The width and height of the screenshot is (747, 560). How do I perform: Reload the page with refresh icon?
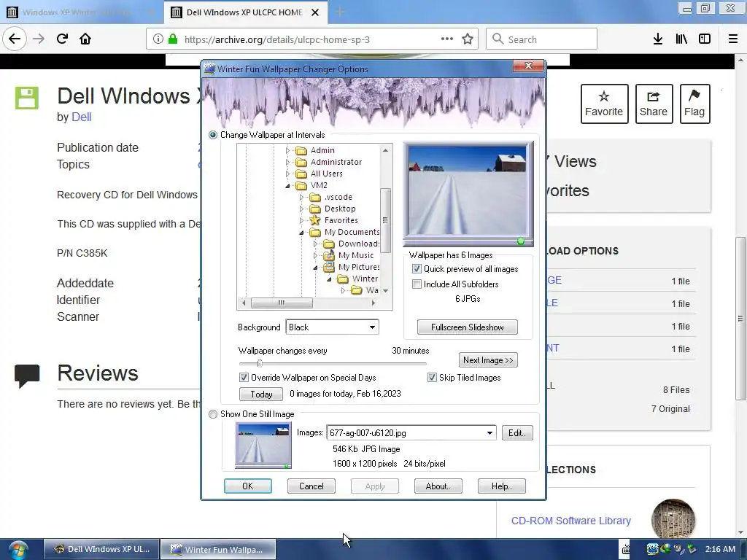[x=62, y=39]
